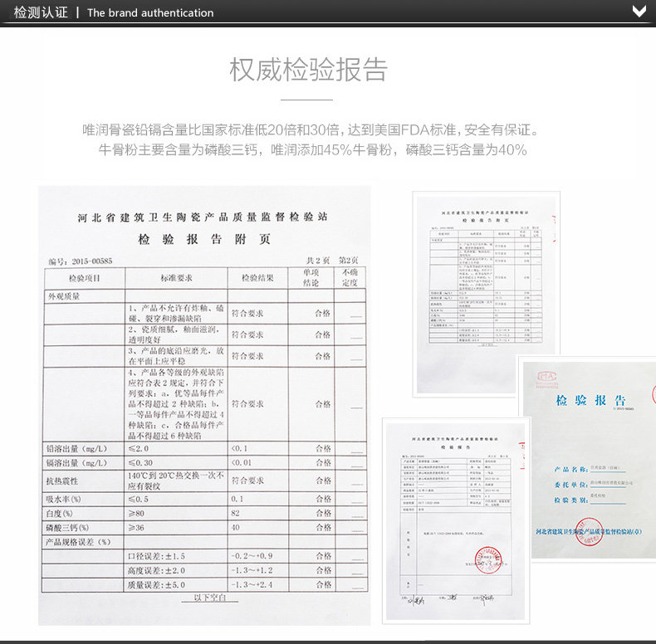Click the 检验结果 column header
The image size is (656, 644).
257,278
